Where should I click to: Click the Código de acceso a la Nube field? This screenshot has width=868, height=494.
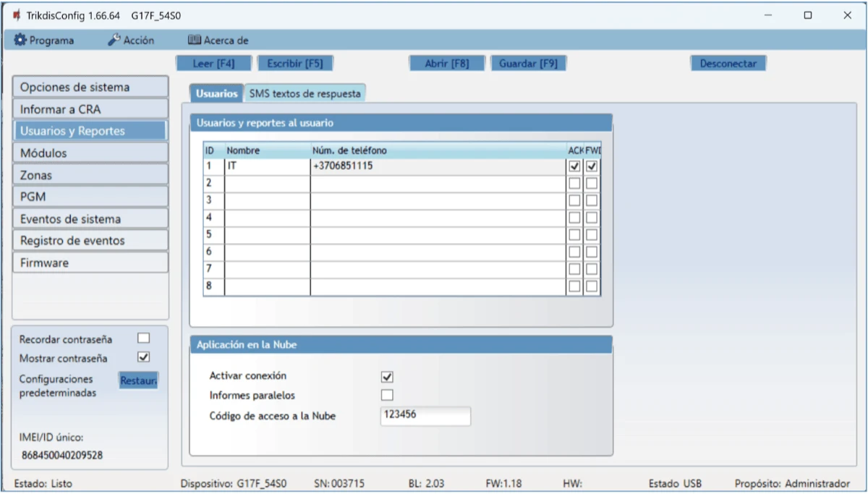tap(425, 416)
